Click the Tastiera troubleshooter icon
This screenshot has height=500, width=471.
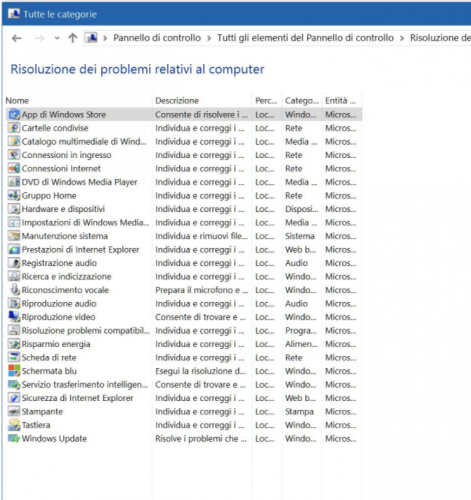[14, 425]
